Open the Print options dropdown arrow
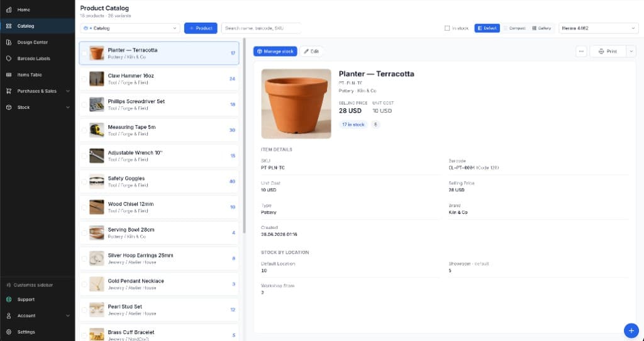This screenshot has width=644, height=341. click(631, 52)
